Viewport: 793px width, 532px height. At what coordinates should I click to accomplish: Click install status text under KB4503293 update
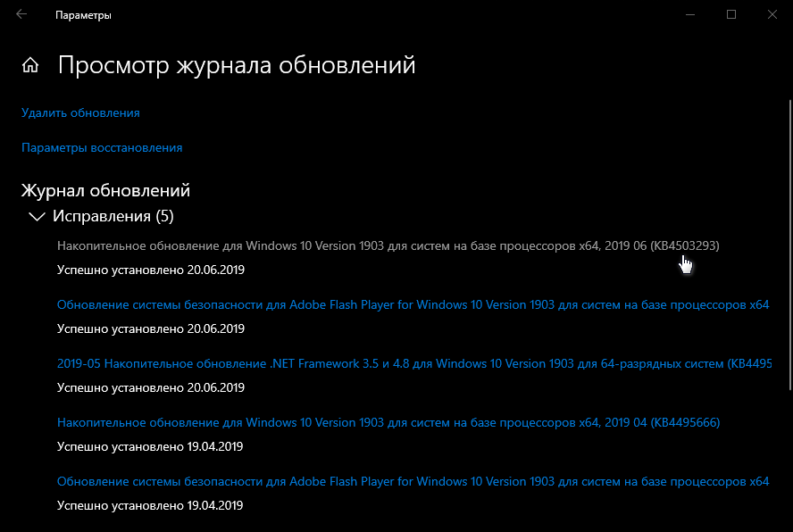pyautogui.click(x=150, y=270)
